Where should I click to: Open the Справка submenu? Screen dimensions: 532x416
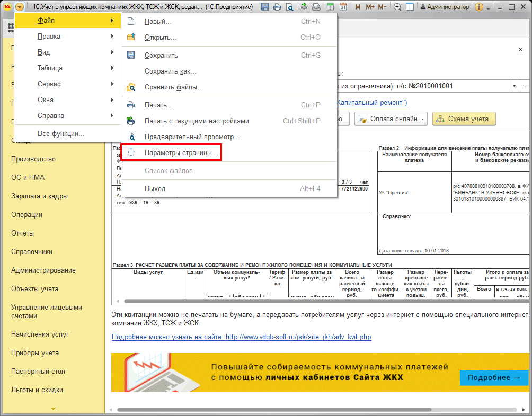pos(68,116)
